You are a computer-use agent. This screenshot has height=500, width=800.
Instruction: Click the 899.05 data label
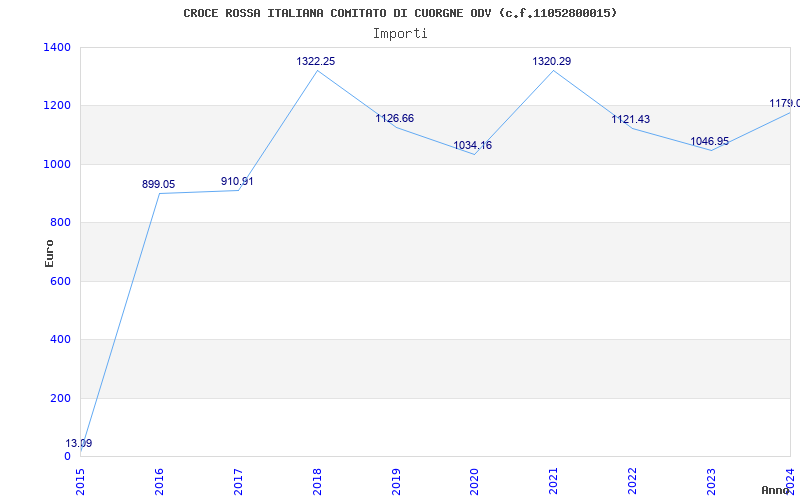tap(158, 184)
